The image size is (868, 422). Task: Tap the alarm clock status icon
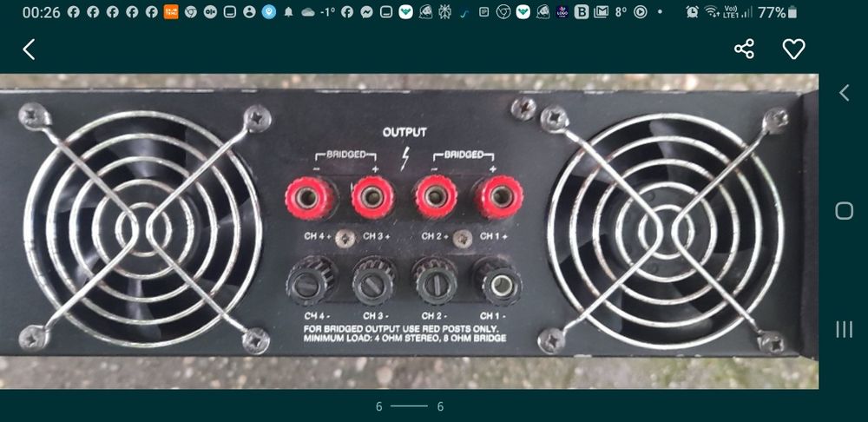click(692, 11)
